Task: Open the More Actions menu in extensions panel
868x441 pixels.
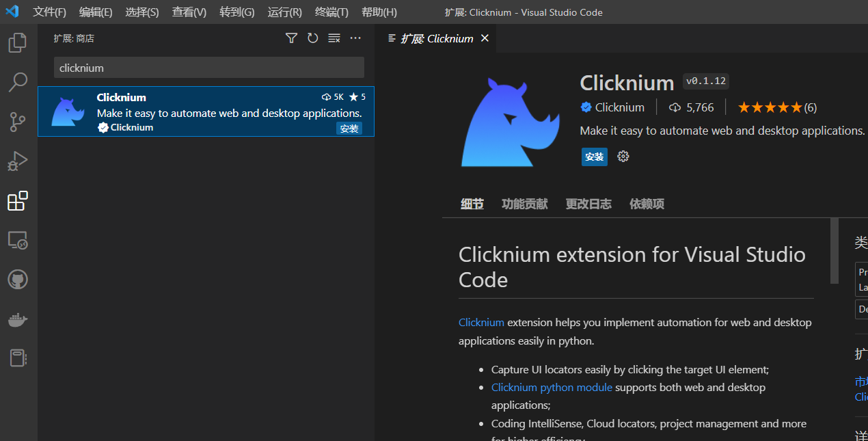Action: click(355, 38)
